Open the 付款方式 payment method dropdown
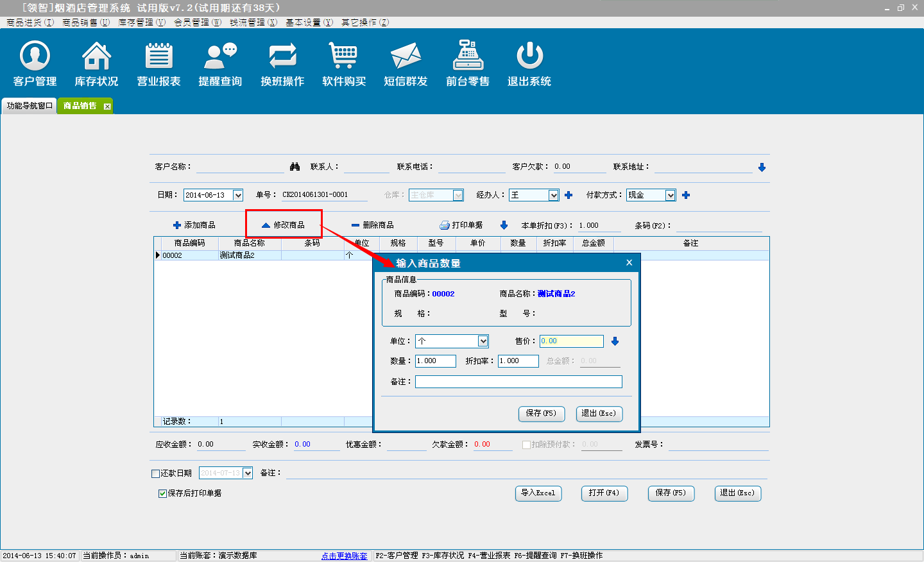The height and width of the screenshot is (562, 924). pyautogui.click(x=670, y=195)
